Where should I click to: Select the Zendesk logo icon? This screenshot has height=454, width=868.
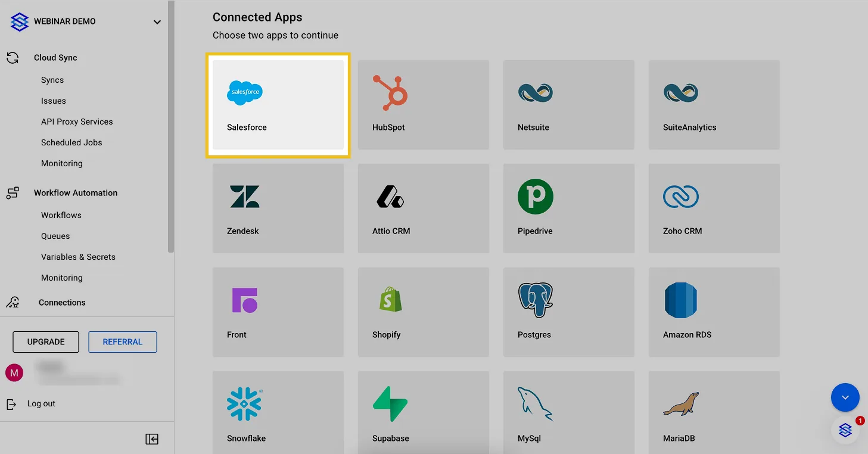245,196
